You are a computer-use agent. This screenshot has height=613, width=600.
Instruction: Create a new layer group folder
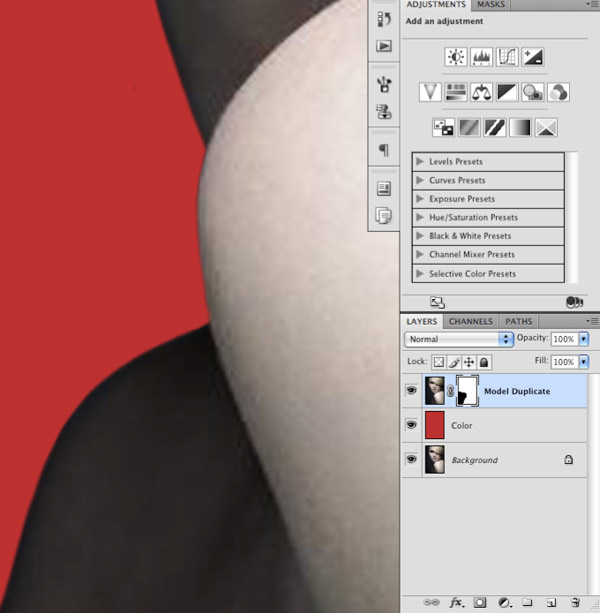coord(527,603)
